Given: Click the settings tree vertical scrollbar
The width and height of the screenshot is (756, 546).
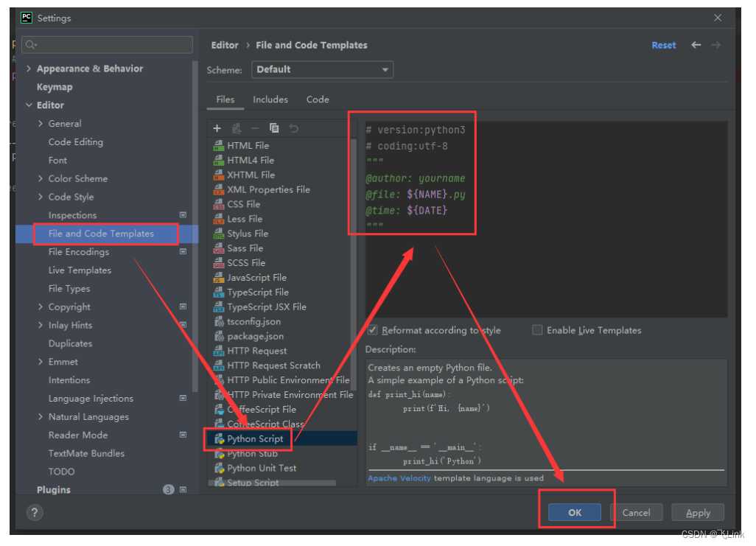Looking at the screenshot, I should pos(195,227).
